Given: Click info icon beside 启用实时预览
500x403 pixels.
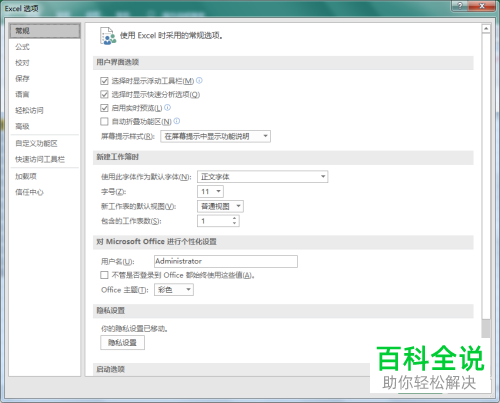Looking at the screenshot, I should [x=168, y=107].
